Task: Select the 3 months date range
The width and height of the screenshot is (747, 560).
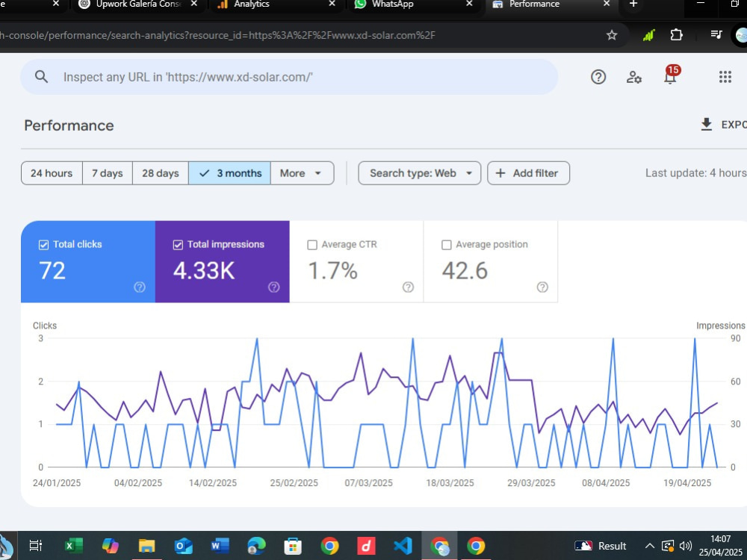Action: [x=229, y=173]
